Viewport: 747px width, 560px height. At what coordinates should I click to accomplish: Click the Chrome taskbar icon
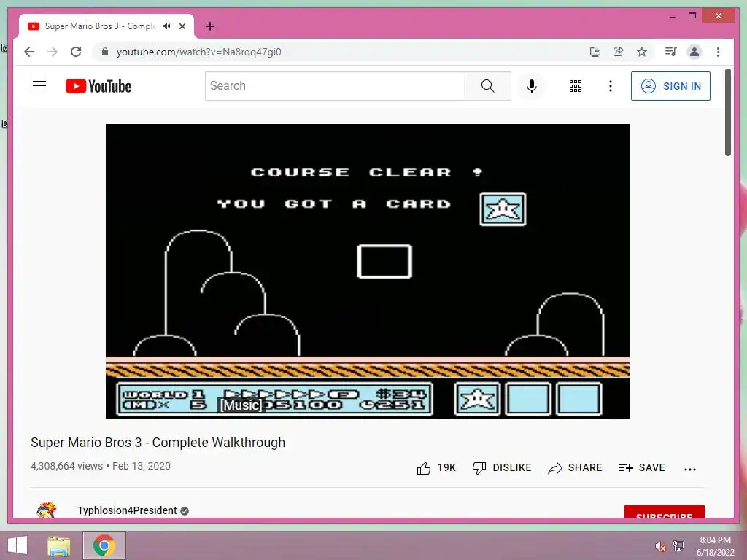coord(104,545)
